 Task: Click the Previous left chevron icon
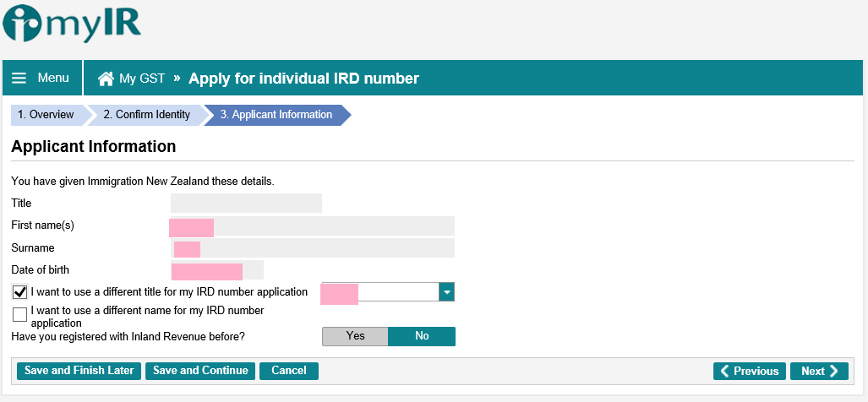click(724, 371)
